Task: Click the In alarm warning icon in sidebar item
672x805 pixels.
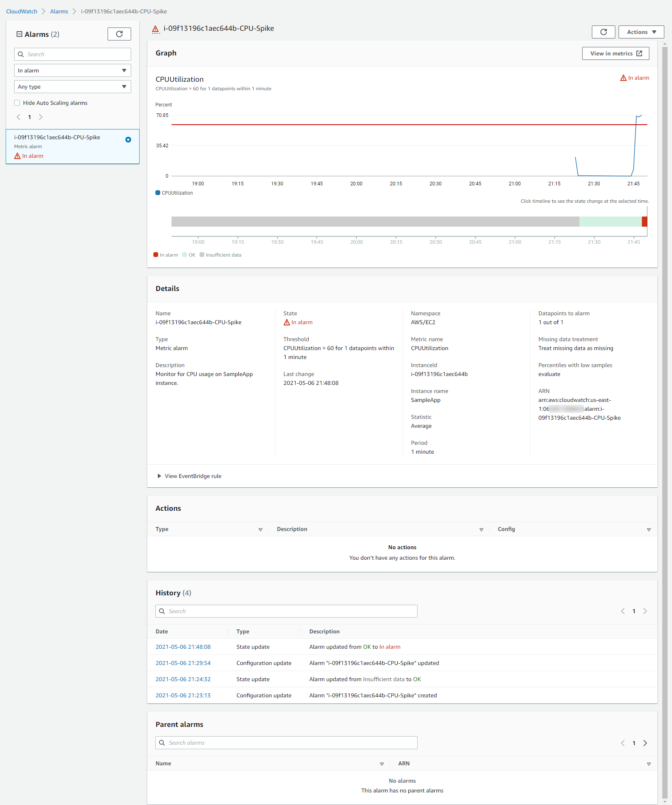Action: 17,156
